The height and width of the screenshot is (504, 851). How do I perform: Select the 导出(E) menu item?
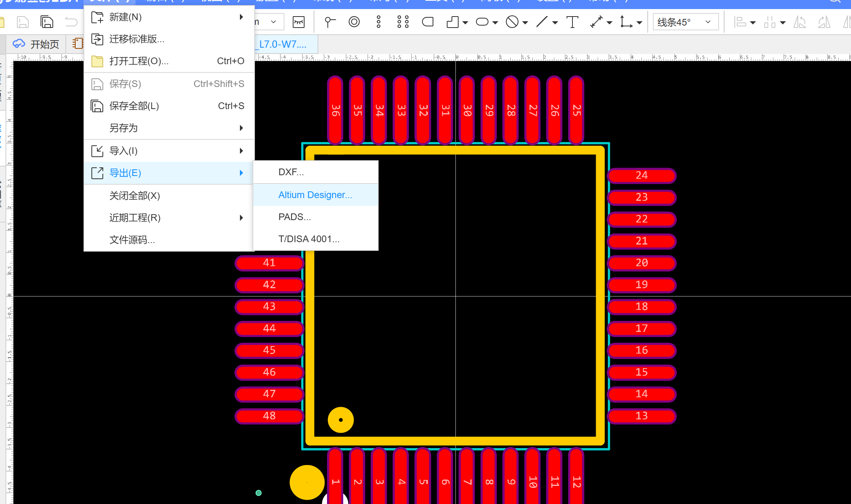tap(169, 173)
